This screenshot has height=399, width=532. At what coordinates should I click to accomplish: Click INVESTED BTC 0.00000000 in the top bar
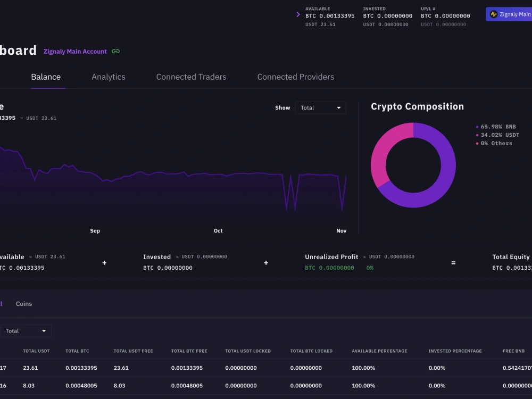click(x=388, y=15)
